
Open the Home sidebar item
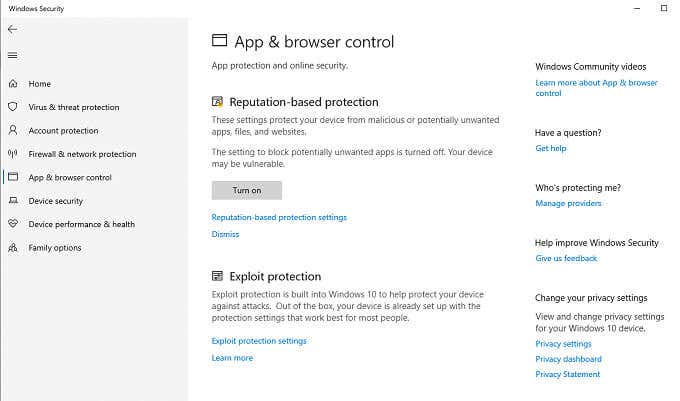[39, 84]
